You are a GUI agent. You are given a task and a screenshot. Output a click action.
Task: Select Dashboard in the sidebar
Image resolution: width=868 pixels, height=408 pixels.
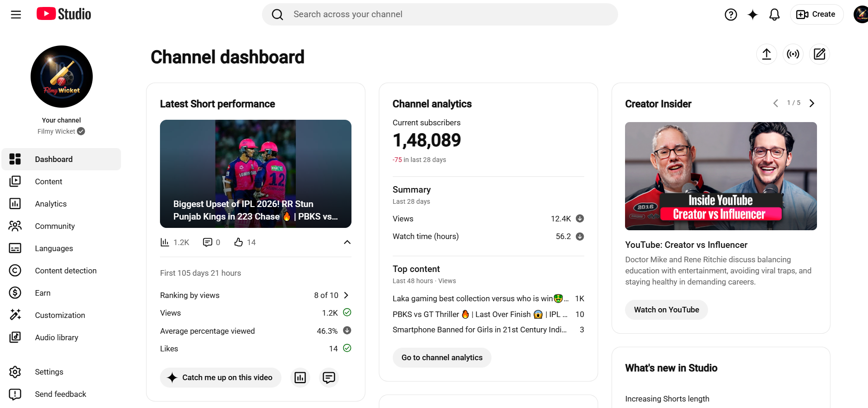click(61, 159)
